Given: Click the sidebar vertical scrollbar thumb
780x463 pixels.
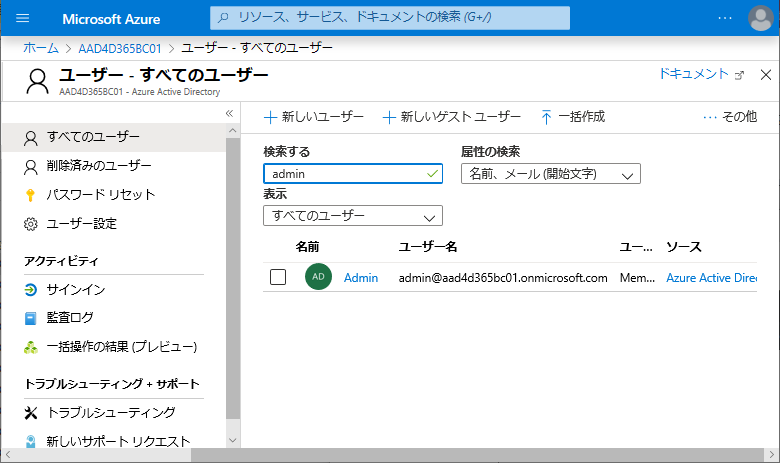Looking at the screenshot, I should pyautogui.click(x=232, y=278).
